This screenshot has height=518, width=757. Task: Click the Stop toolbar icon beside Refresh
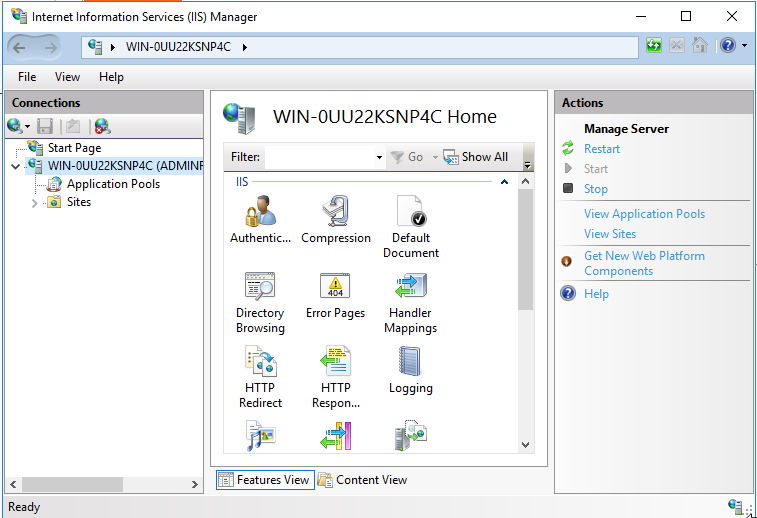tap(677, 46)
